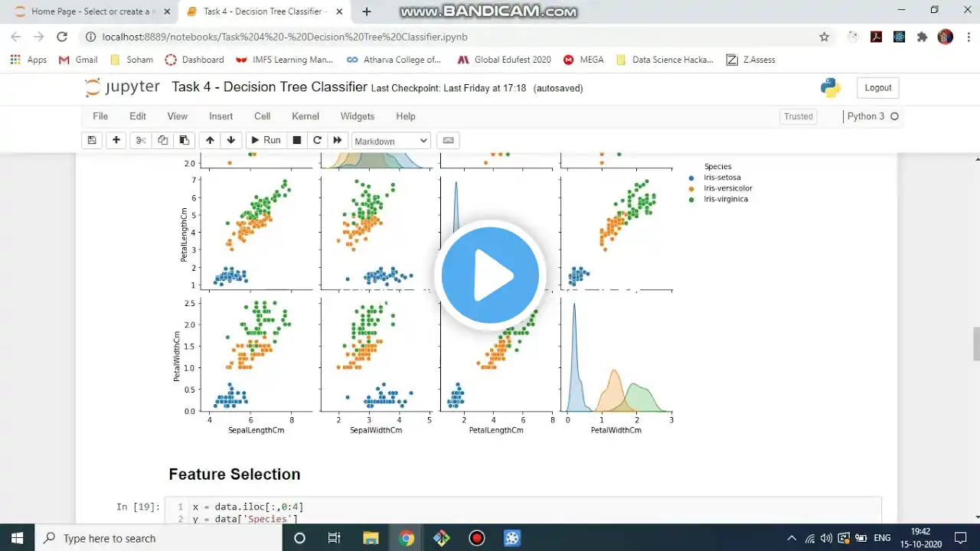The width and height of the screenshot is (980, 551).
Task: Toggle the Trusted notebook indicator
Action: tap(798, 116)
